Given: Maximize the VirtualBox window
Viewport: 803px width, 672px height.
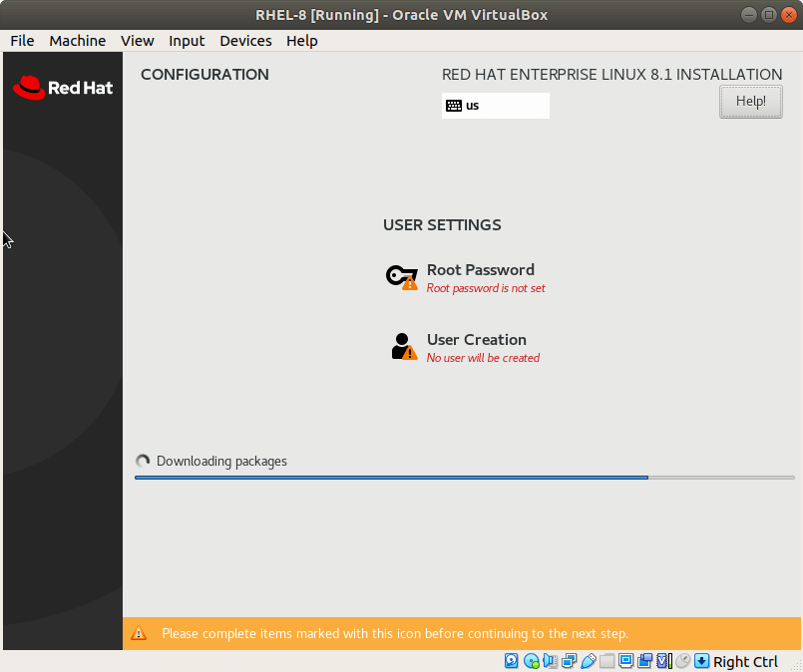Looking at the screenshot, I should coord(769,15).
